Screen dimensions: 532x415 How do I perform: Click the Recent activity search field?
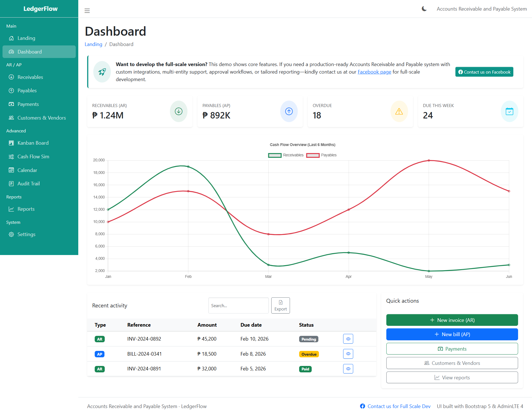point(238,305)
